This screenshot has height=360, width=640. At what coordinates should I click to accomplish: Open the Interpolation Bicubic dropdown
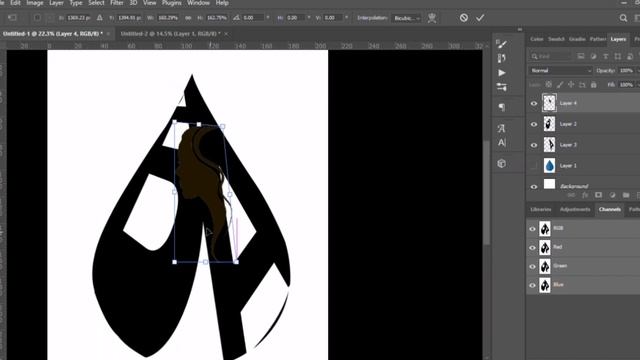click(406, 18)
